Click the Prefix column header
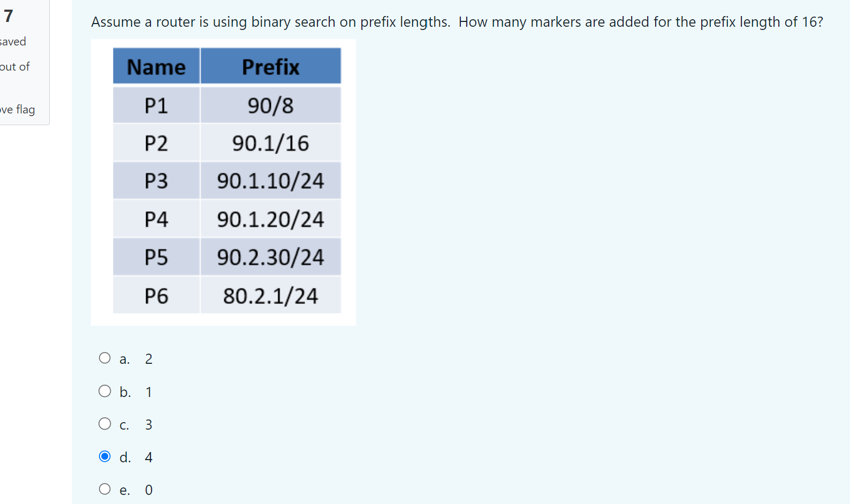 point(270,66)
